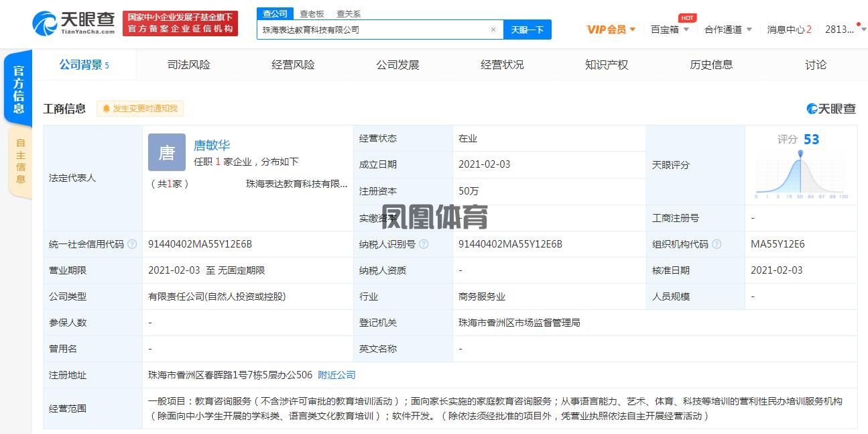
Task: Open the VIP会员 menu
Action: pos(611,30)
